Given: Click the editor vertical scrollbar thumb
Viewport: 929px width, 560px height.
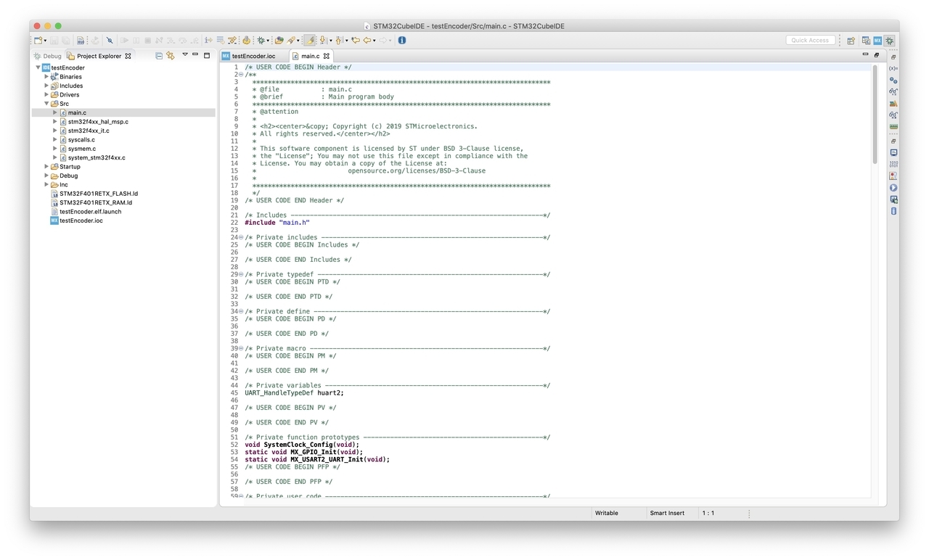Looking at the screenshot, I should coord(875,114).
